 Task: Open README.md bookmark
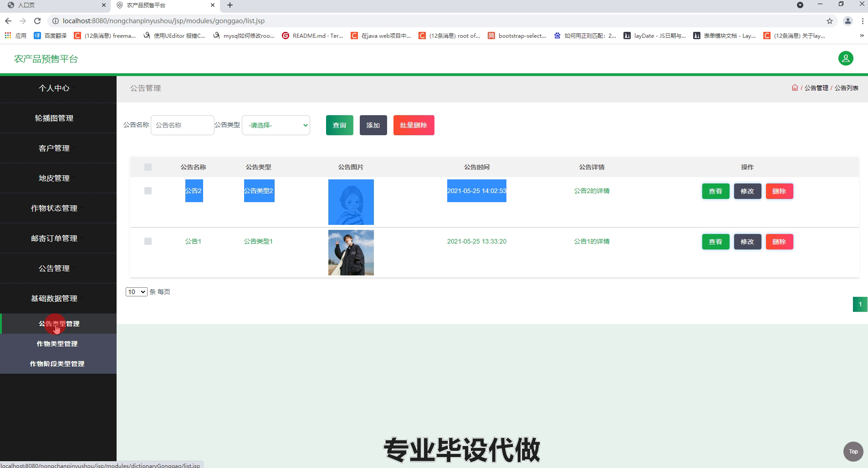click(312, 36)
